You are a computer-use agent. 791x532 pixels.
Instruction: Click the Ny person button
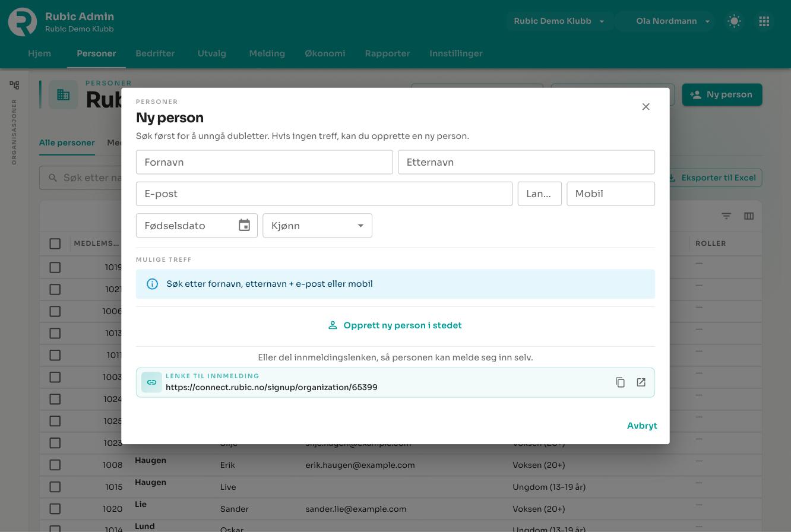tap(722, 95)
